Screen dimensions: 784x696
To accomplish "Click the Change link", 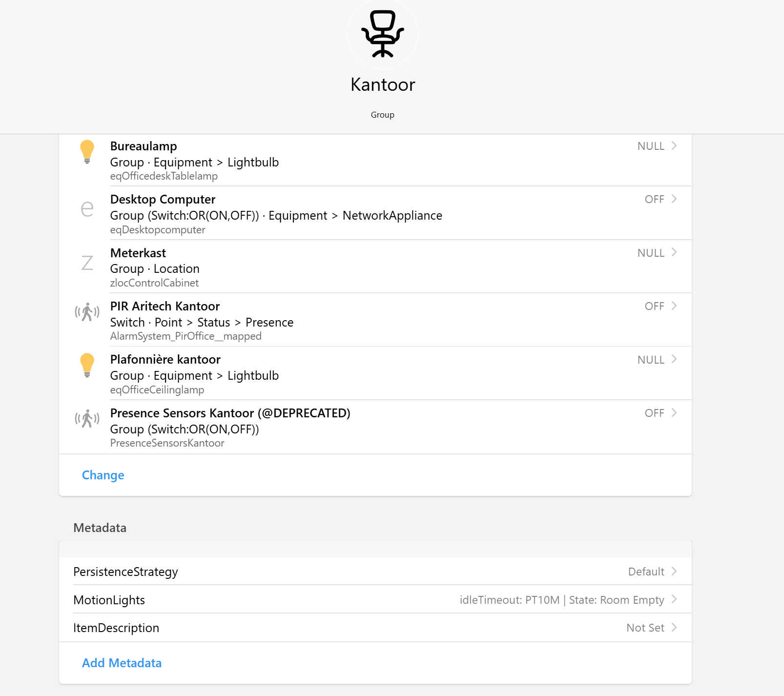I will (x=103, y=475).
